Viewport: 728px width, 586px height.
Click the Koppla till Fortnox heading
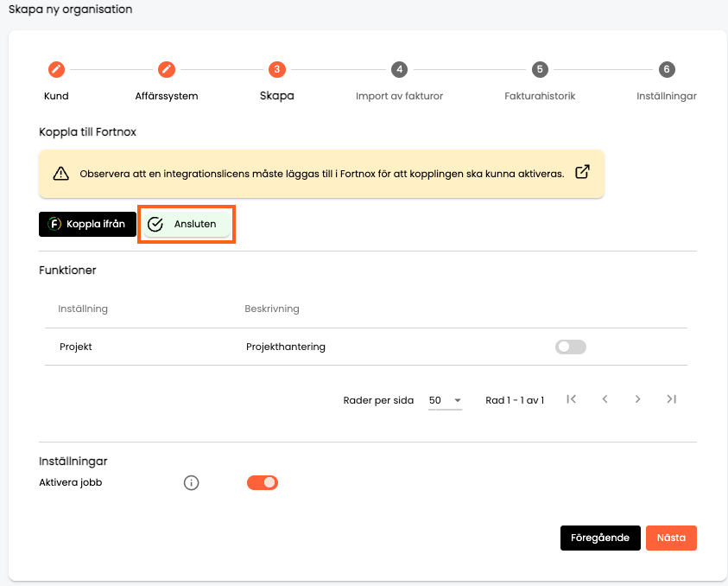(x=88, y=132)
